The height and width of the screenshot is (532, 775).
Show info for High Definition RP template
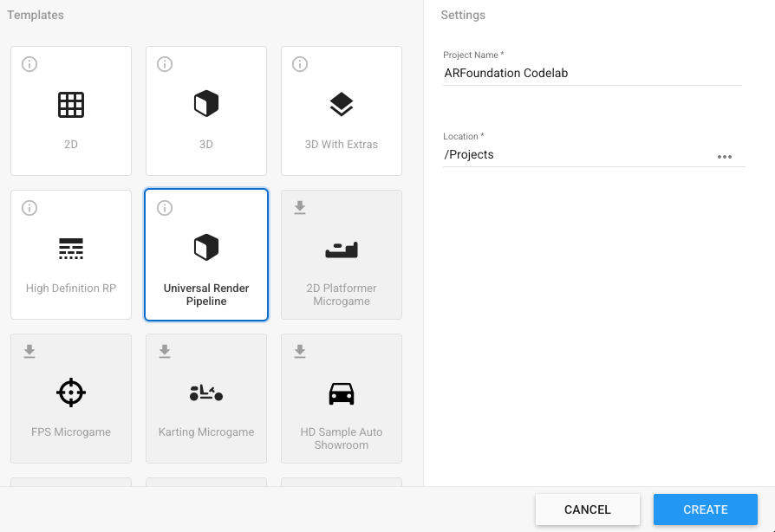coord(29,208)
